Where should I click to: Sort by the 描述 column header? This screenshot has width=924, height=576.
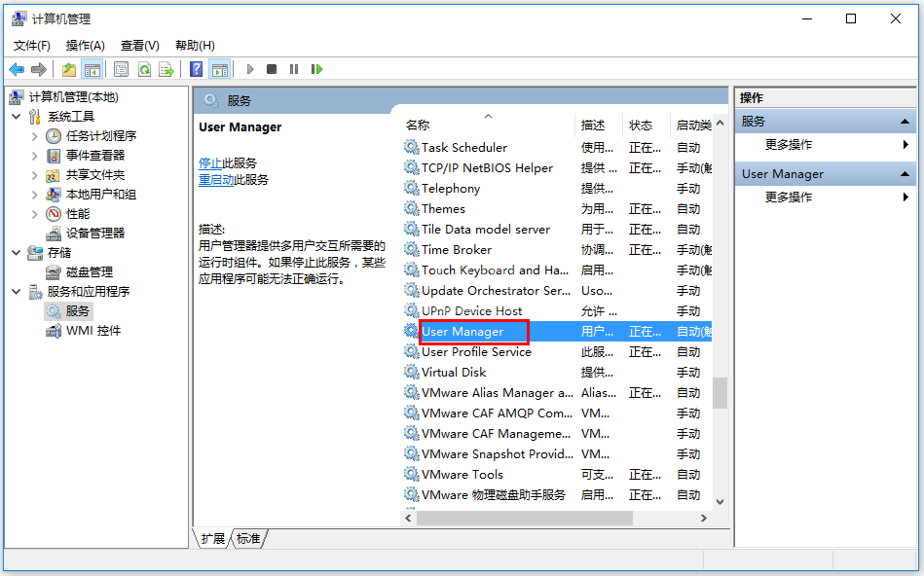click(593, 125)
